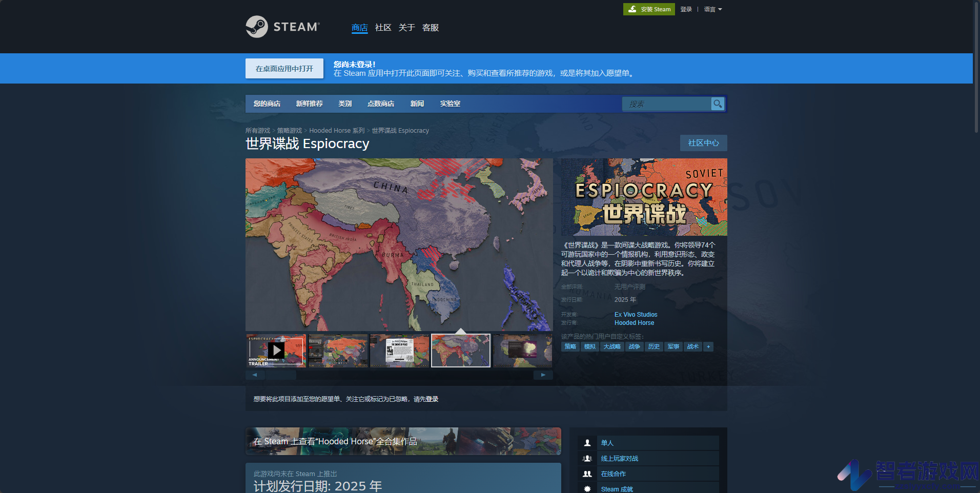Open the newspaper document screenshot thumbnail

[x=400, y=351]
